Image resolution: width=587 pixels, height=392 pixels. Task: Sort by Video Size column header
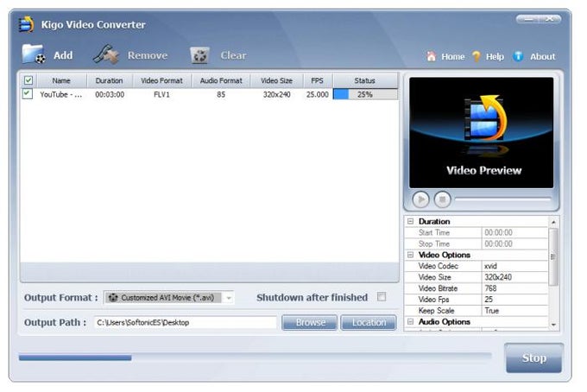276,80
